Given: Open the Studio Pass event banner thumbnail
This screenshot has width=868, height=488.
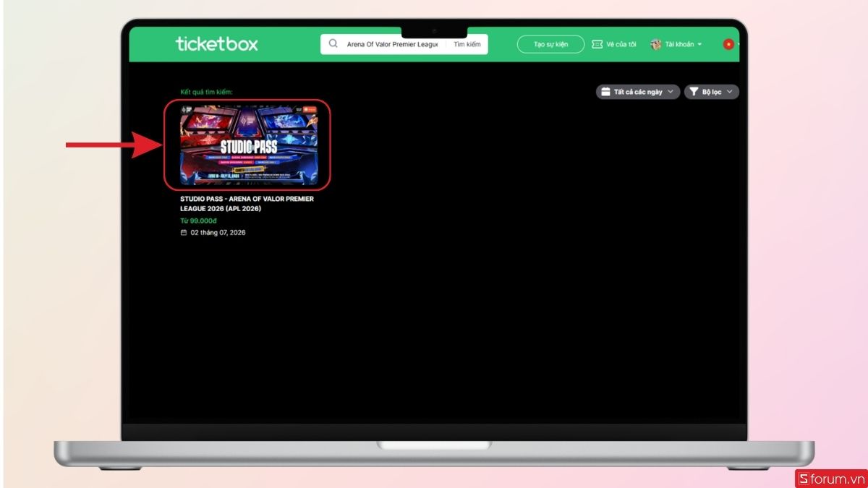Looking at the screenshot, I should click(x=248, y=145).
